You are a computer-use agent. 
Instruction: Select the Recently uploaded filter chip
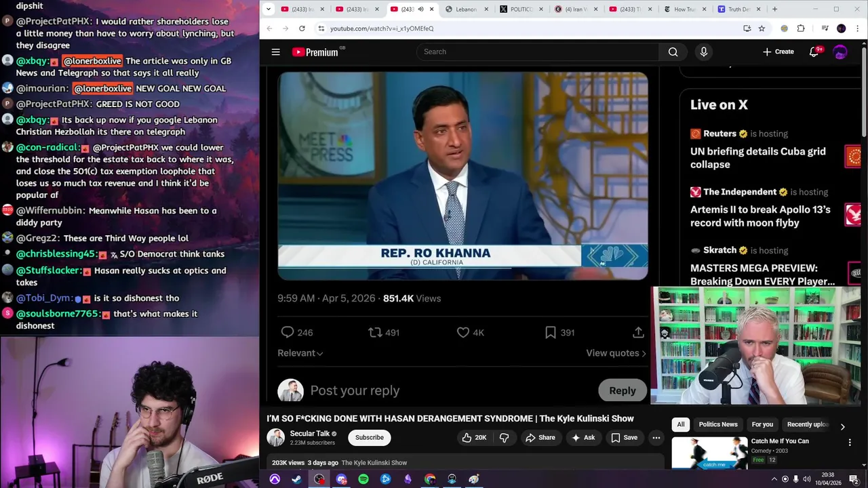[807, 424]
